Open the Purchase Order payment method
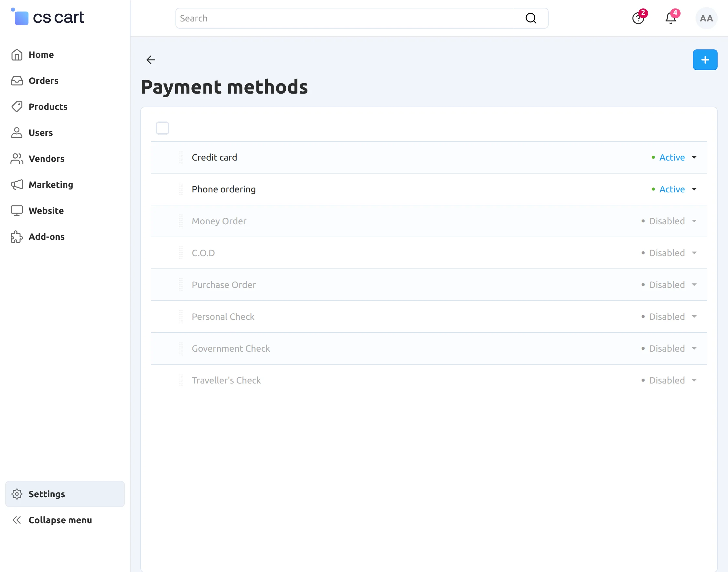Image resolution: width=728 pixels, height=572 pixels. click(x=224, y=285)
